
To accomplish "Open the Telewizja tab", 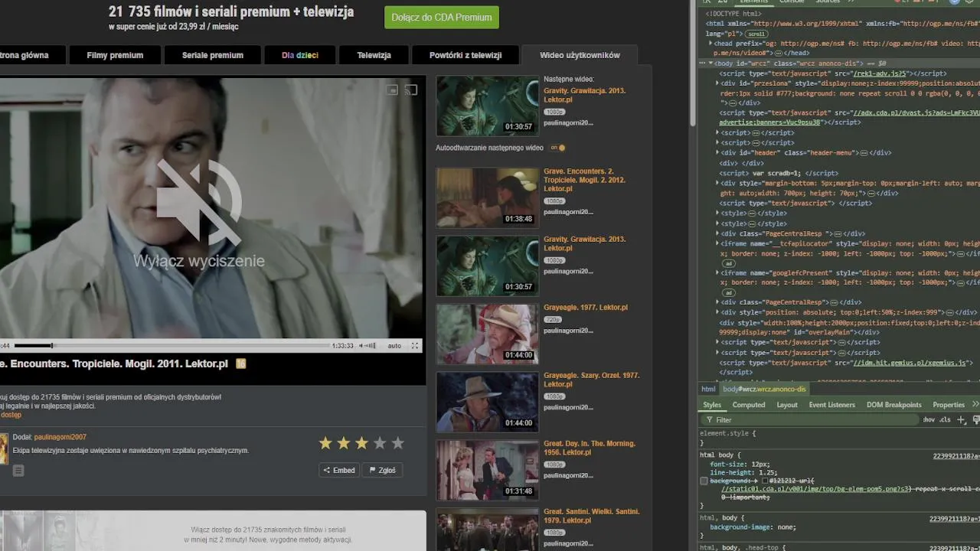I will 374,55.
